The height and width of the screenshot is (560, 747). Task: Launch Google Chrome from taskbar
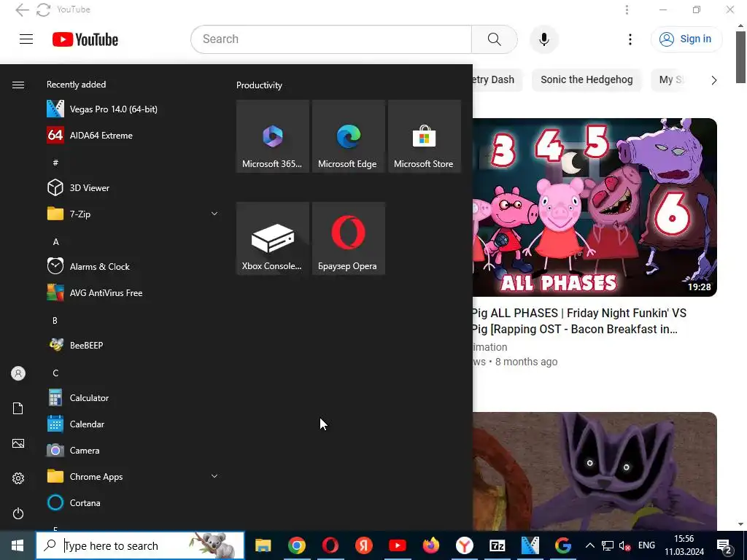click(296, 545)
